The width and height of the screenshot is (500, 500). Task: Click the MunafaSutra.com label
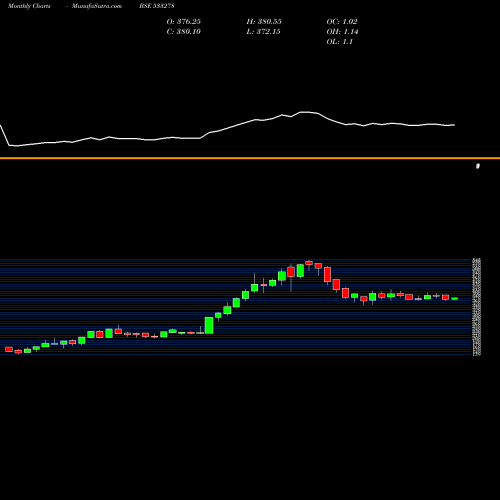pyautogui.click(x=97, y=6)
